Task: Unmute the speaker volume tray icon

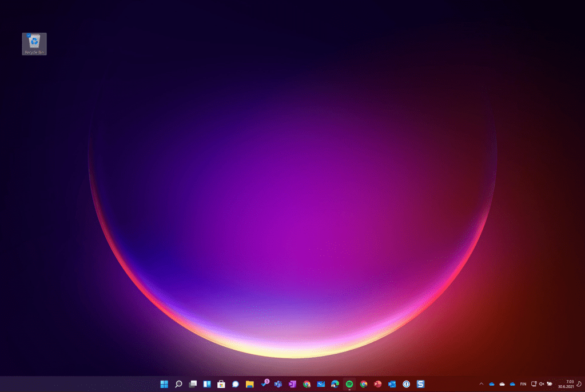Action: (541, 384)
